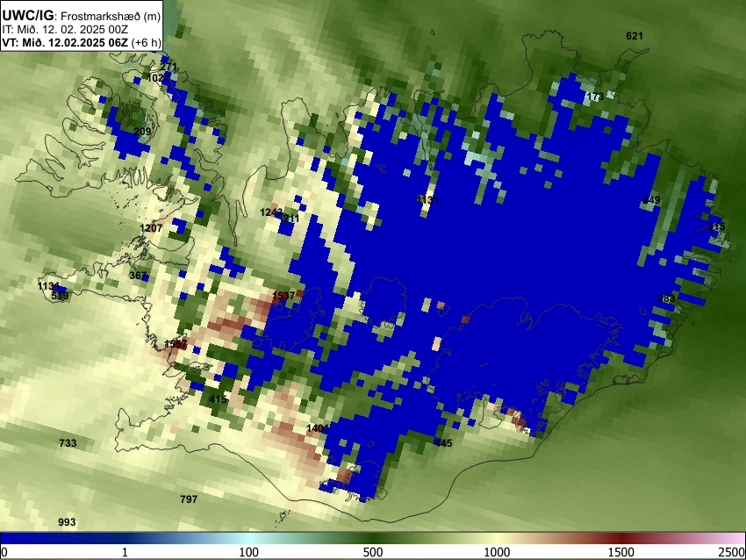Click the '1500' tick label on the legend
The width and height of the screenshot is (746, 560).
(621, 552)
